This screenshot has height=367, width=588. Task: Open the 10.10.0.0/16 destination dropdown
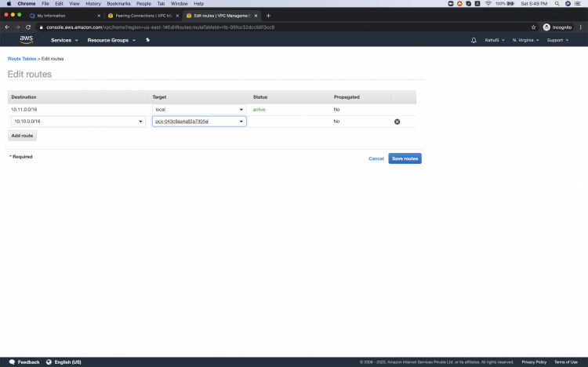click(78, 122)
